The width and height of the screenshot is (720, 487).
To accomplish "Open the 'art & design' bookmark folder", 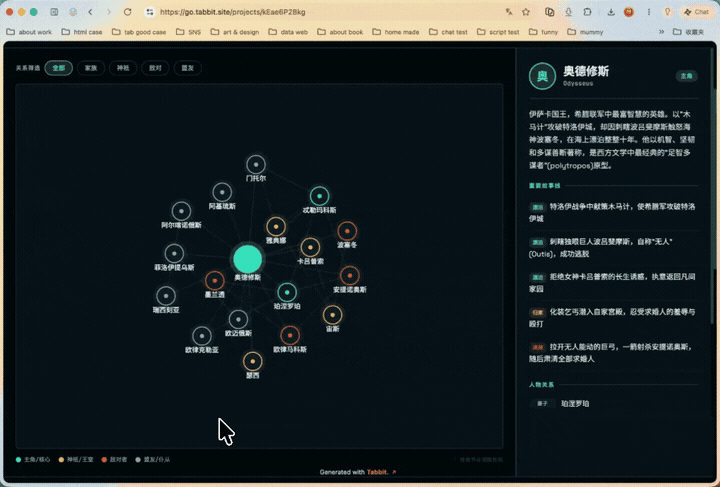I will click(x=235, y=32).
